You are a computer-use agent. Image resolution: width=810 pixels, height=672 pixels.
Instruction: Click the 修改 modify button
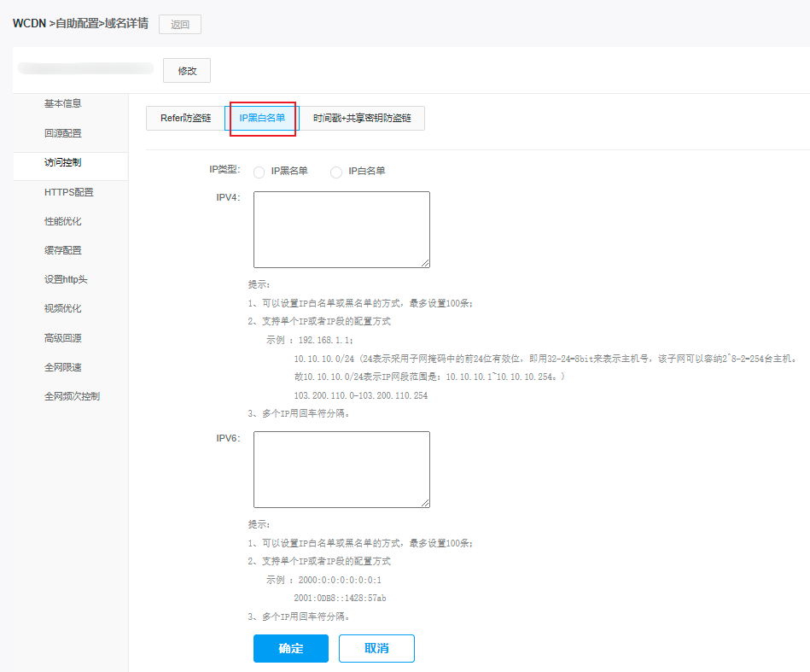(187, 71)
